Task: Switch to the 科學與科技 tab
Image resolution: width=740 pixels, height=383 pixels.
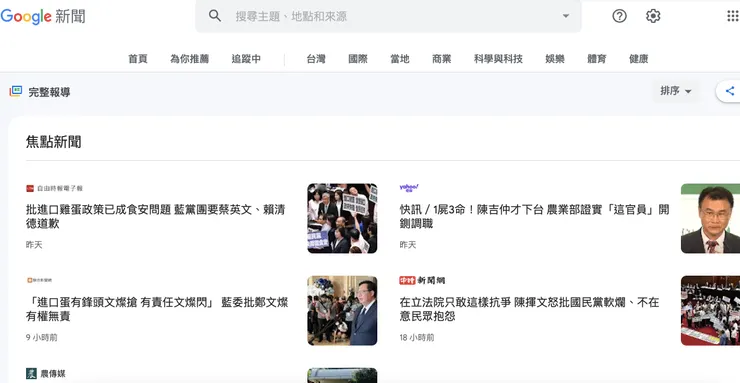Action: coord(498,59)
